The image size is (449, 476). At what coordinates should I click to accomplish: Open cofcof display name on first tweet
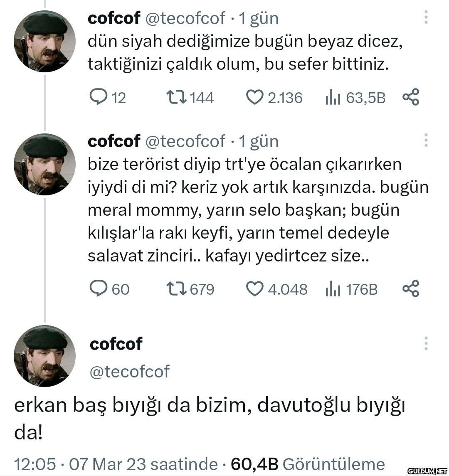coord(114,18)
